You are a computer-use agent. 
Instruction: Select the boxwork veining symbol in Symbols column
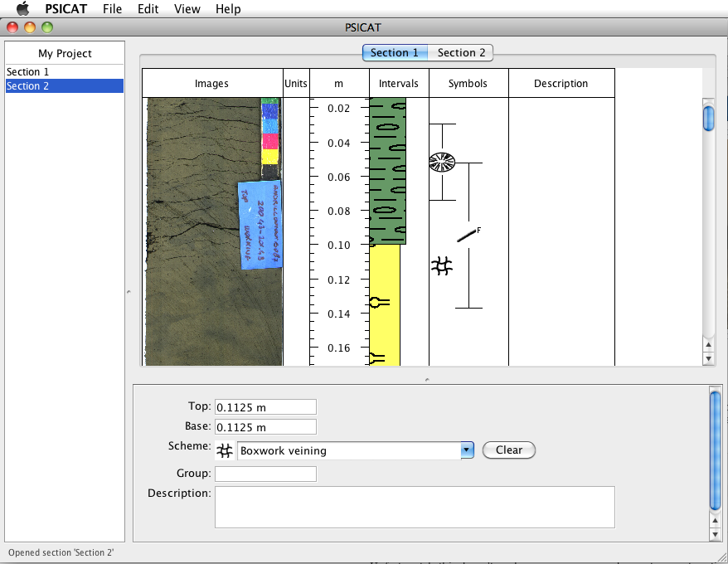442,266
